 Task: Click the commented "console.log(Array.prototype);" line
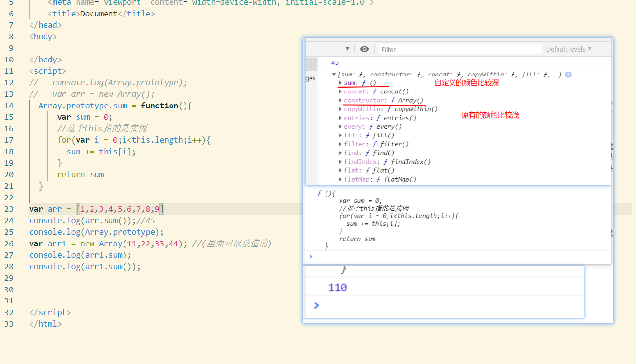point(108,83)
